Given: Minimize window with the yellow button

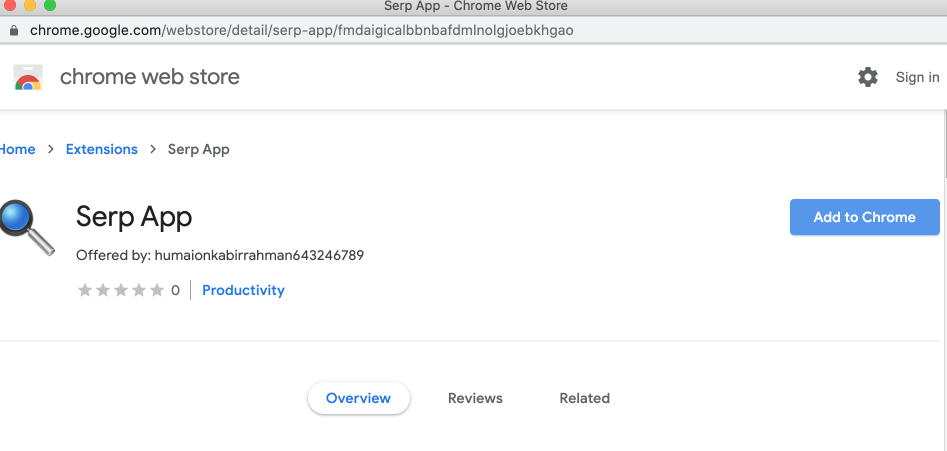Looking at the screenshot, I should tap(28, 6).
